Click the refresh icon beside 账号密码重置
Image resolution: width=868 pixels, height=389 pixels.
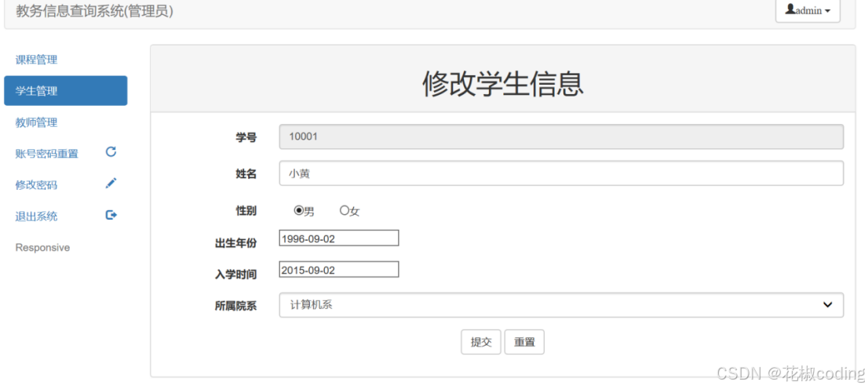[111, 151]
